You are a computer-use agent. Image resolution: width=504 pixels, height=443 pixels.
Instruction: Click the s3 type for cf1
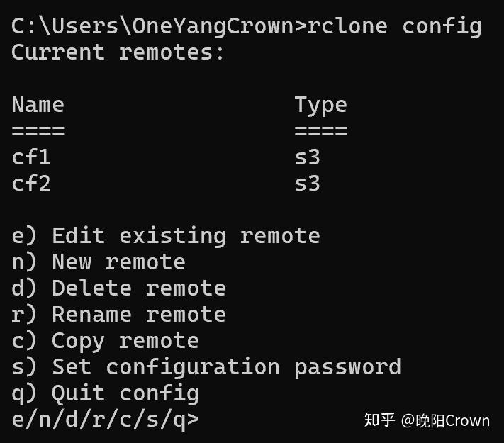[308, 157]
